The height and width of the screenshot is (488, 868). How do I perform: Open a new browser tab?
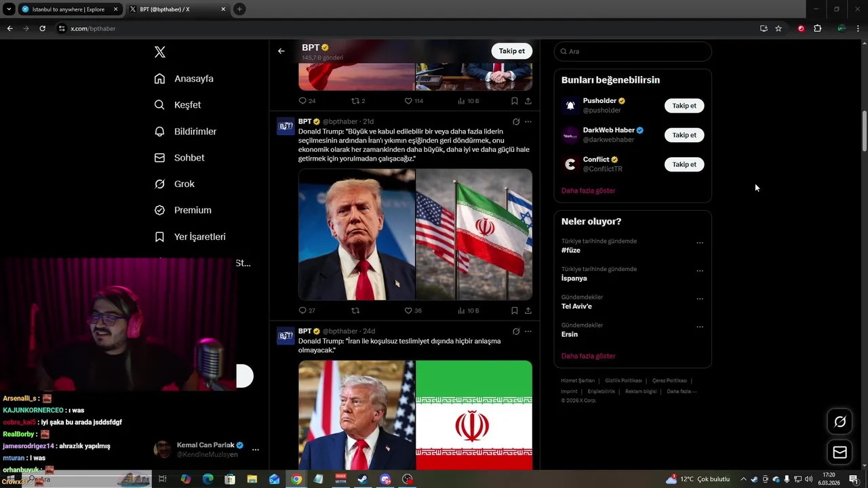(239, 9)
